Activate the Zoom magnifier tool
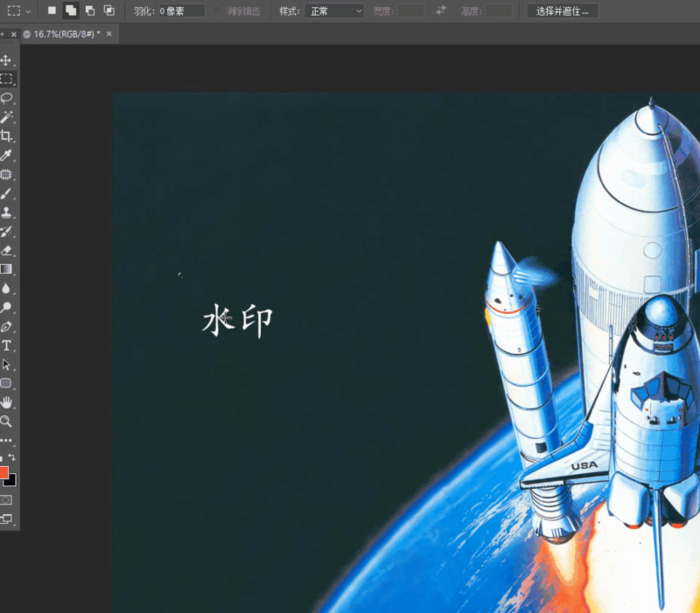The height and width of the screenshot is (613, 700). coord(6,421)
